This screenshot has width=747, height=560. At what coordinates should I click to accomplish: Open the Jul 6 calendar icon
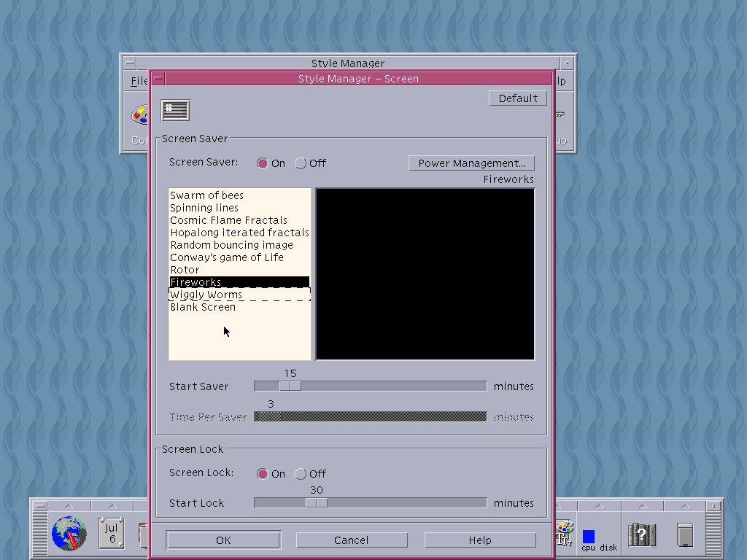tap(112, 533)
